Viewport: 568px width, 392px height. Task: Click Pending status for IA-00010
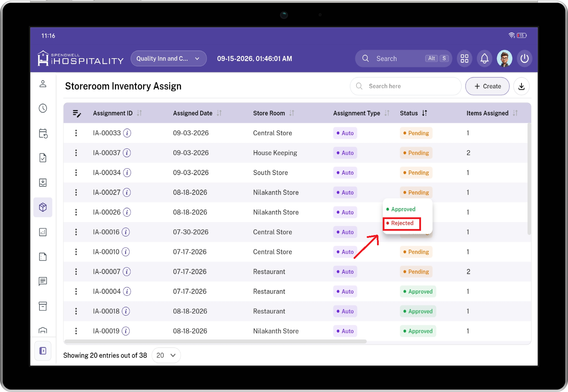416,252
